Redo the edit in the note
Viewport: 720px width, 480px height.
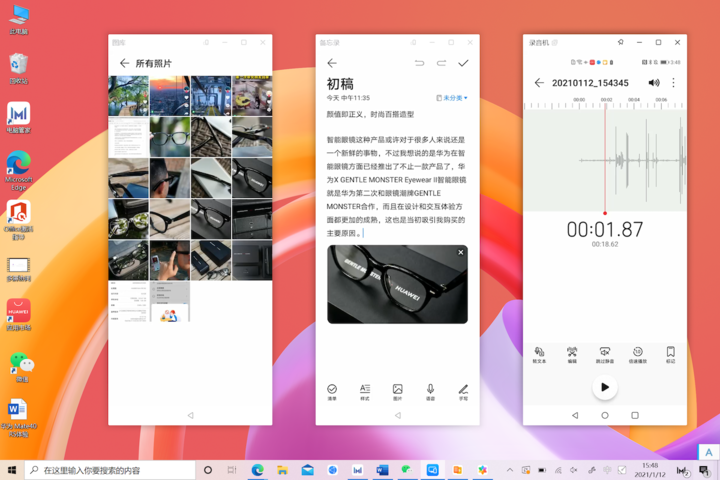click(441, 63)
